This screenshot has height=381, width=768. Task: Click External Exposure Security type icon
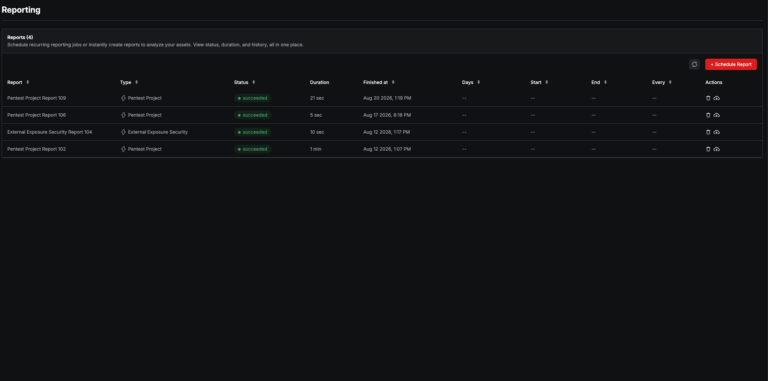click(x=123, y=132)
